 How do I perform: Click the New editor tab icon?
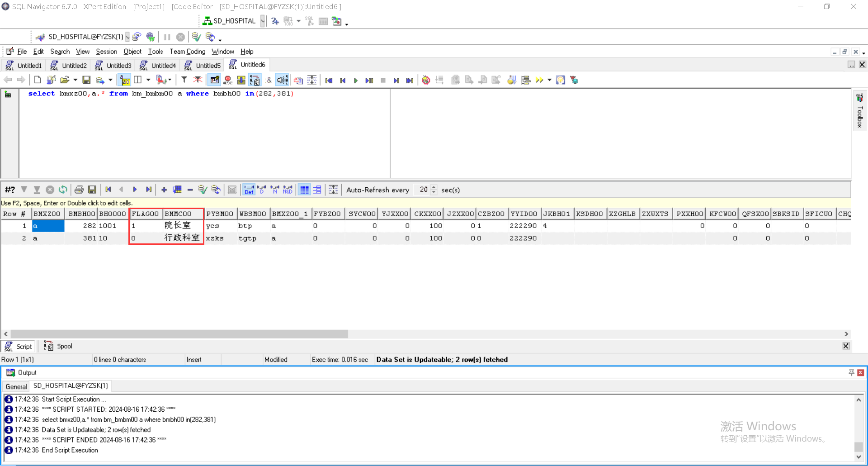point(38,80)
